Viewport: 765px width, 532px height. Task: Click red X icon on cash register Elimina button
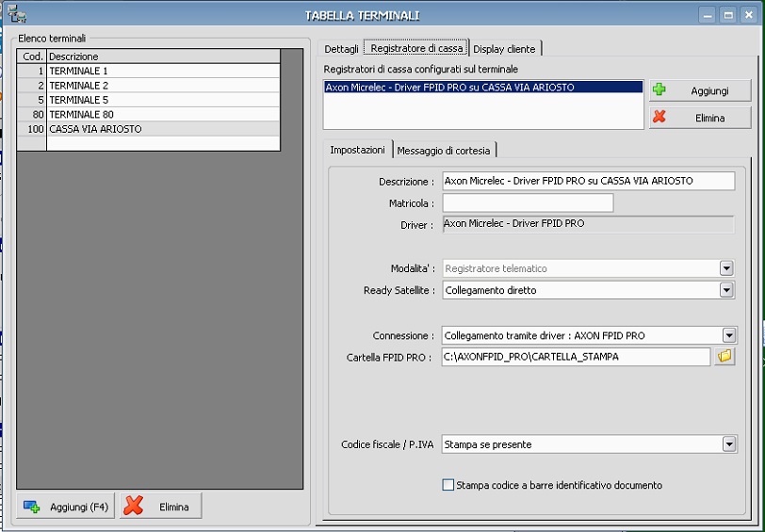click(659, 117)
